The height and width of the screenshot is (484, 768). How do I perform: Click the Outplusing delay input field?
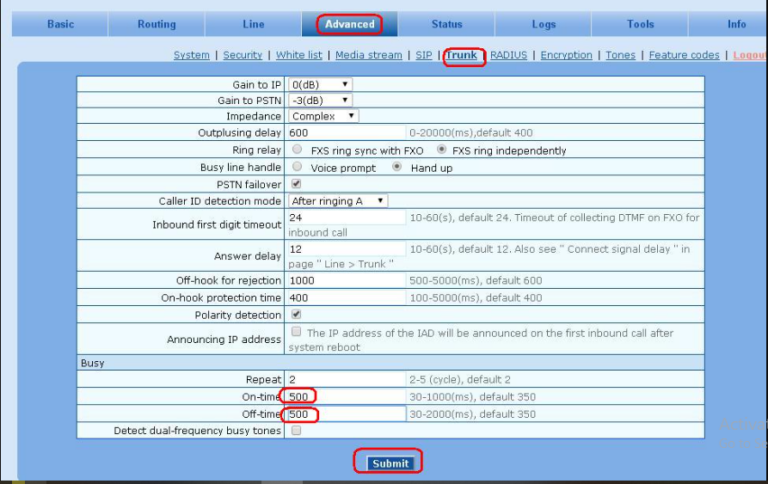tap(346, 133)
